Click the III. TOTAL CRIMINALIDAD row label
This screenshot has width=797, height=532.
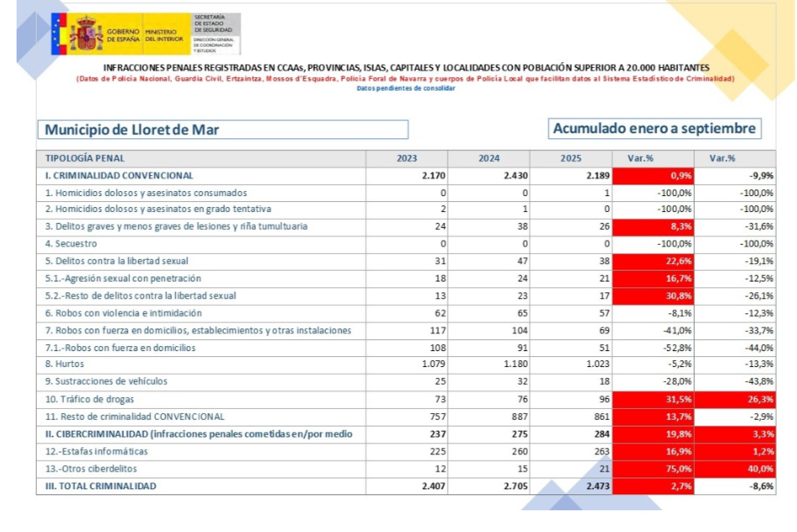tap(101, 486)
